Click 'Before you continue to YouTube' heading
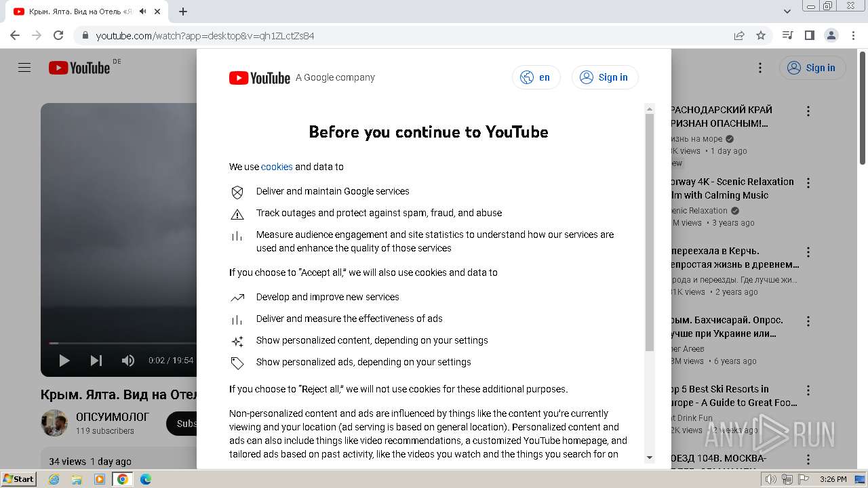The width and height of the screenshot is (868, 488). pyautogui.click(x=429, y=132)
